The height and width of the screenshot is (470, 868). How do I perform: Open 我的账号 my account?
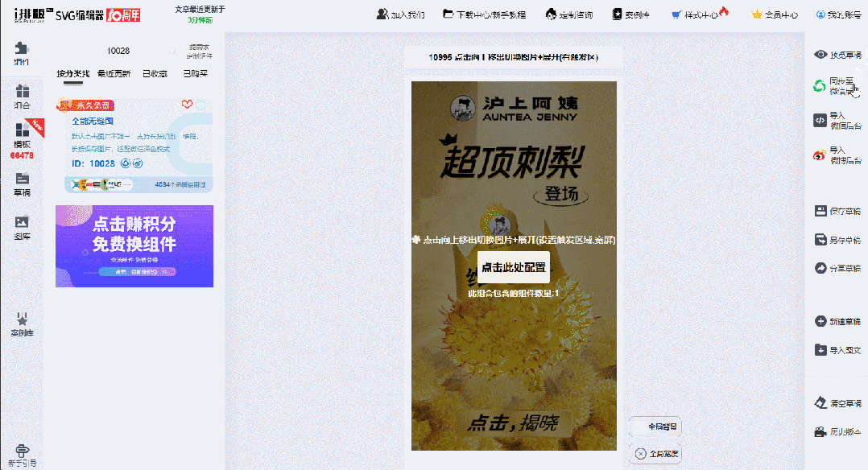(838, 14)
